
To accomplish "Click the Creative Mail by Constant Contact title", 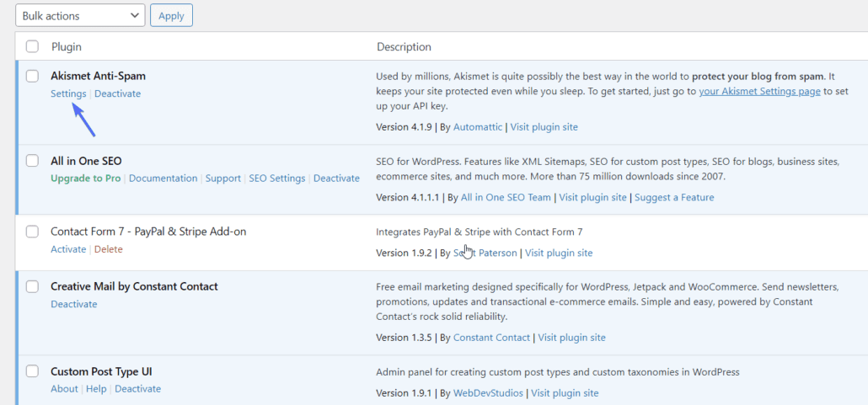I will [x=134, y=286].
